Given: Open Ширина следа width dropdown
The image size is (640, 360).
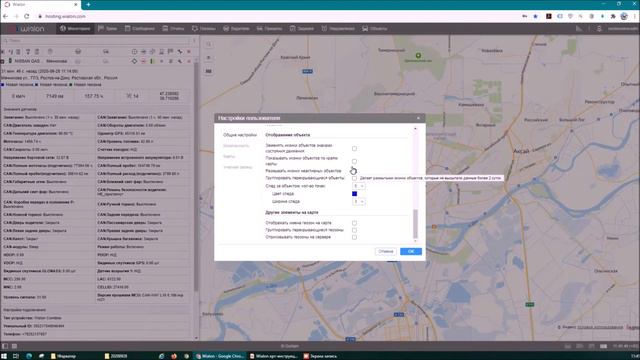Looking at the screenshot, I should click(x=358, y=202).
